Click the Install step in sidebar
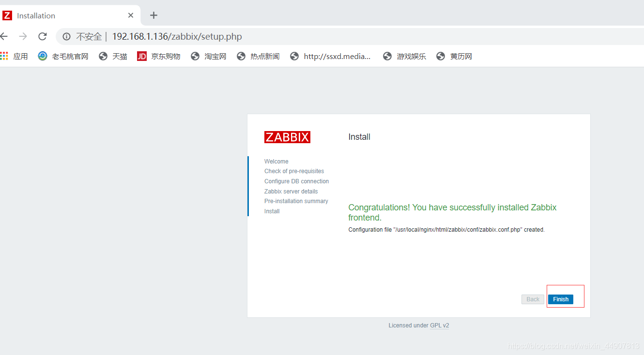644x355 pixels. tap(272, 211)
